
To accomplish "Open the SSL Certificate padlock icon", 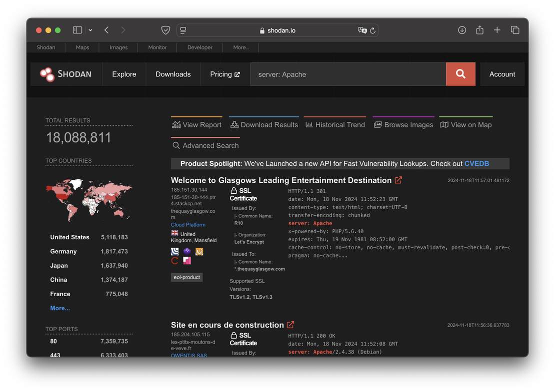I will [x=234, y=190].
